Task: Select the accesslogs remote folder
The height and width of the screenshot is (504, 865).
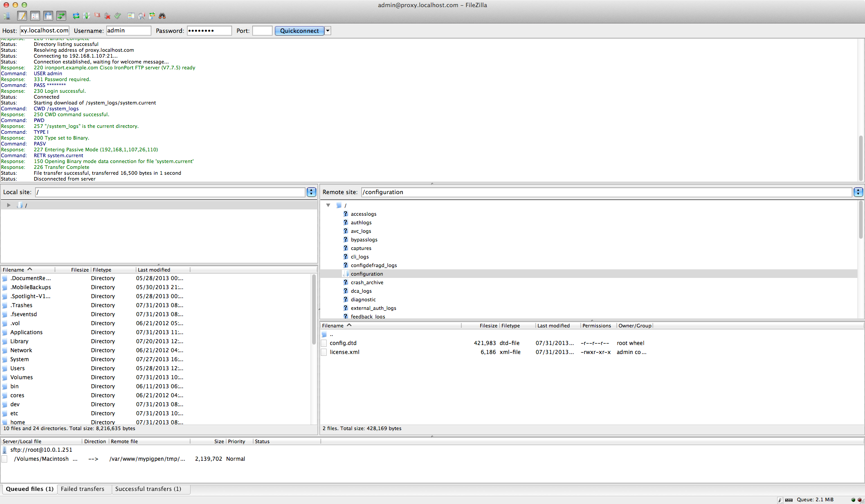Action: (364, 214)
